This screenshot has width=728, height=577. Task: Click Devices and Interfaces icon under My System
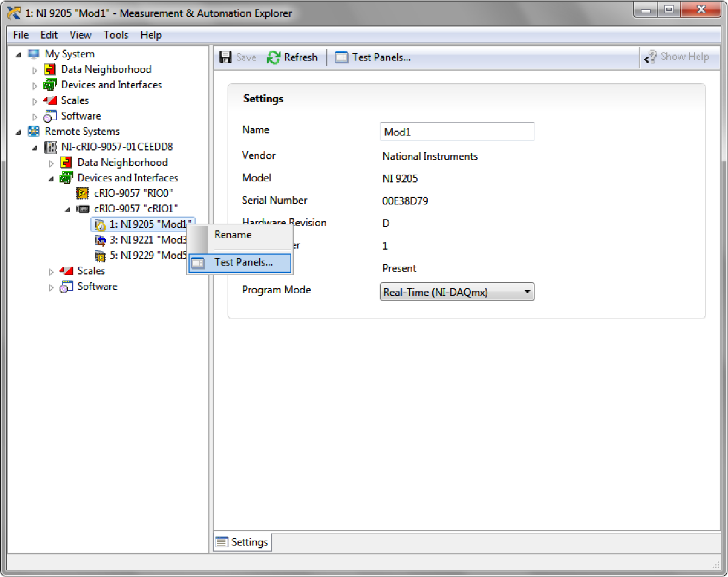click(x=50, y=85)
